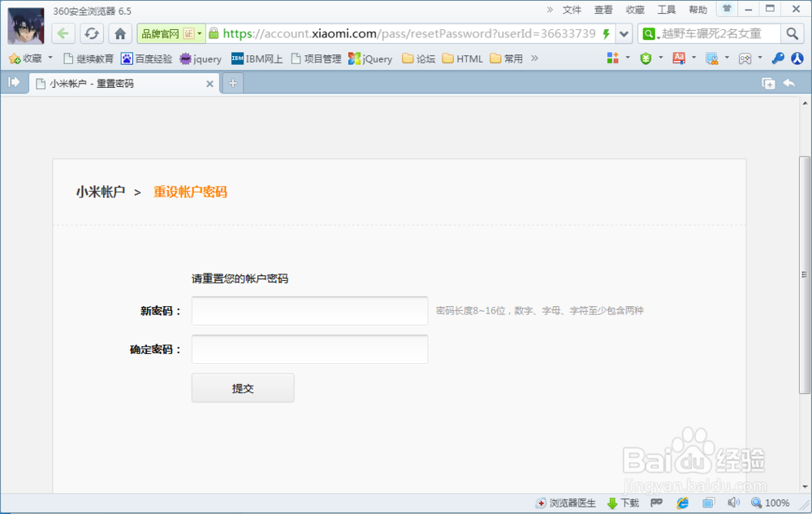Open the capitalized jQuery bookmark

[x=370, y=58]
